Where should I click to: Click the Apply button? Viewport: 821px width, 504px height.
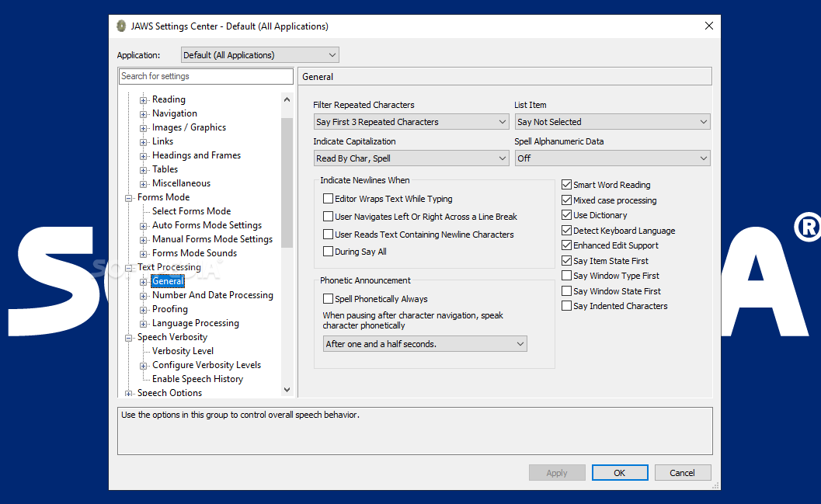[x=557, y=473]
